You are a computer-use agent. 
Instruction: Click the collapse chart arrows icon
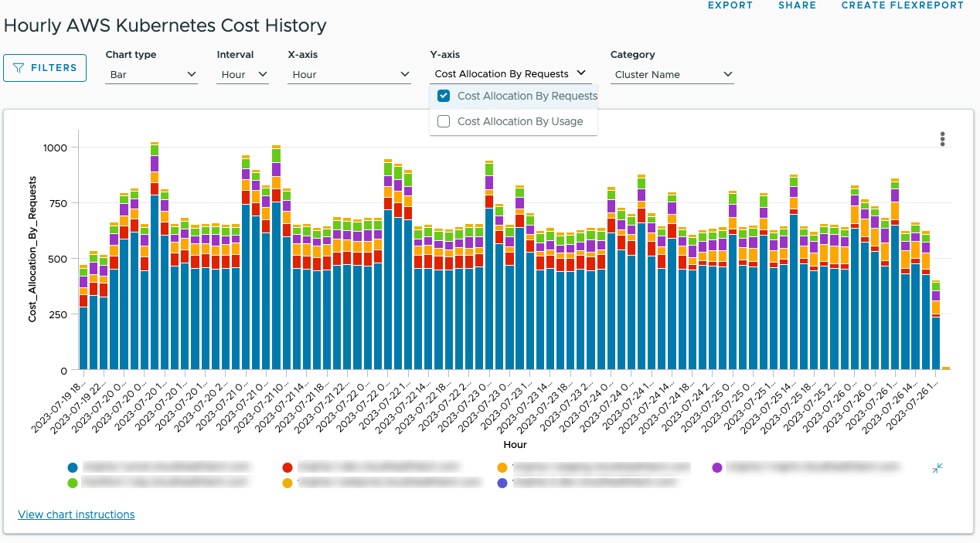click(x=937, y=468)
